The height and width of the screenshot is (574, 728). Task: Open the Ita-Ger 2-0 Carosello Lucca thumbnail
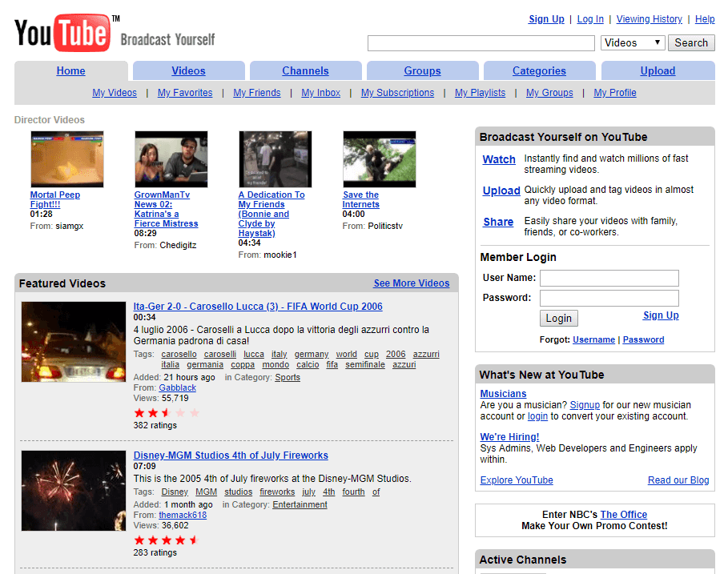click(x=74, y=342)
